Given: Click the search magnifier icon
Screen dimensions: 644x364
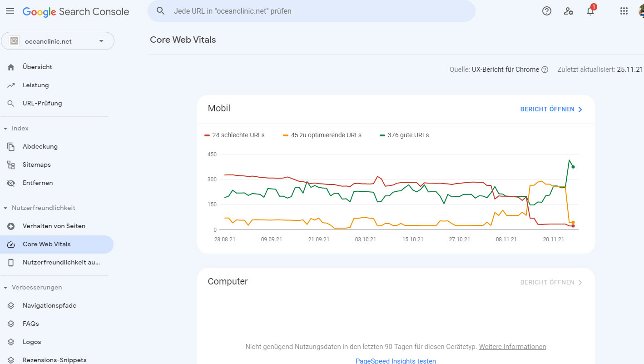Looking at the screenshot, I should pyautogui.click(x=160, y=11).
